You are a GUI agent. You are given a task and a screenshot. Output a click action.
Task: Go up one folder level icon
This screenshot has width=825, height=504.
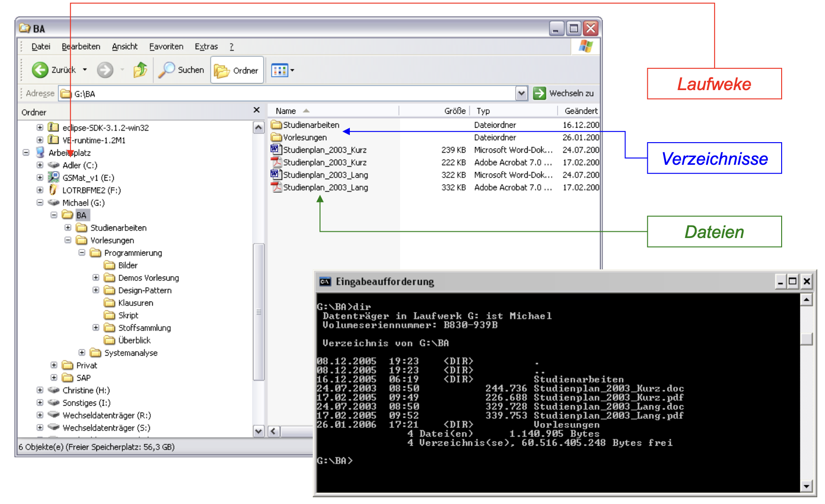pyautogui.click(x=140, y=70)
